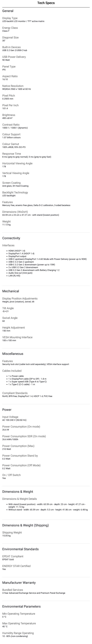Click the Miscellaneous section heading

pyautogui.click(x=13, y=353)
